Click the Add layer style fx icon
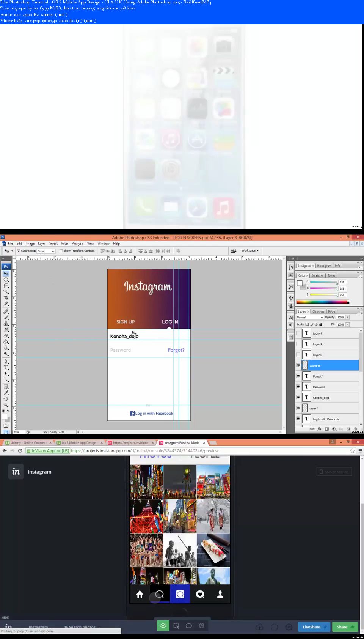The width and height of the screenshot is (364, 639). [320, 429]
